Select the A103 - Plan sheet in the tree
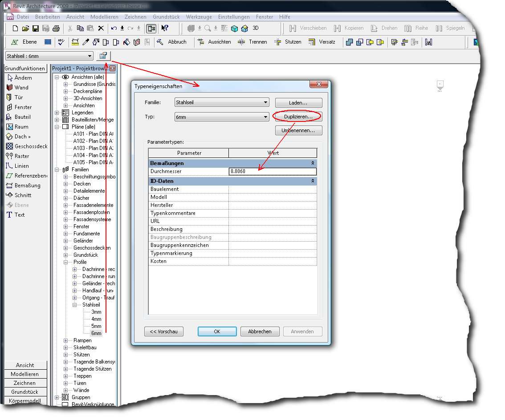 tap(93, 148)
